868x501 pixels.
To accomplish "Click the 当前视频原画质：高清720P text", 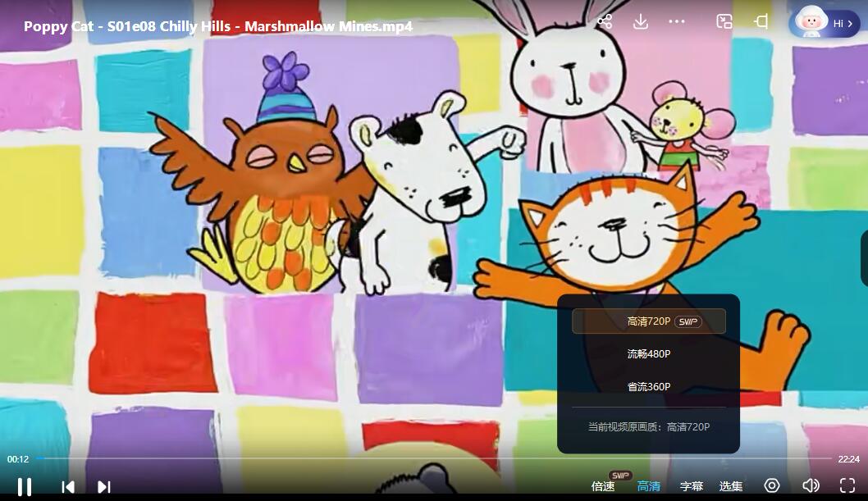I will click(649, 427).
